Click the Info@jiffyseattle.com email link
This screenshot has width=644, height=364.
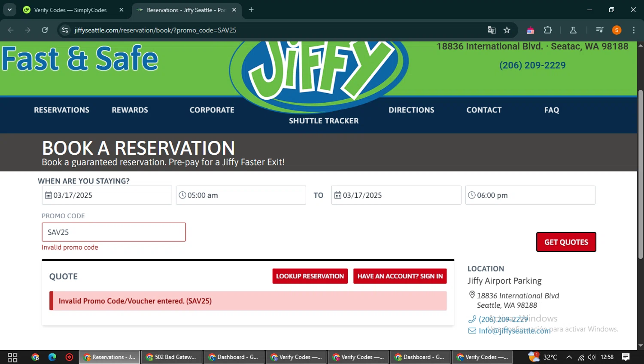click(514, 331)
